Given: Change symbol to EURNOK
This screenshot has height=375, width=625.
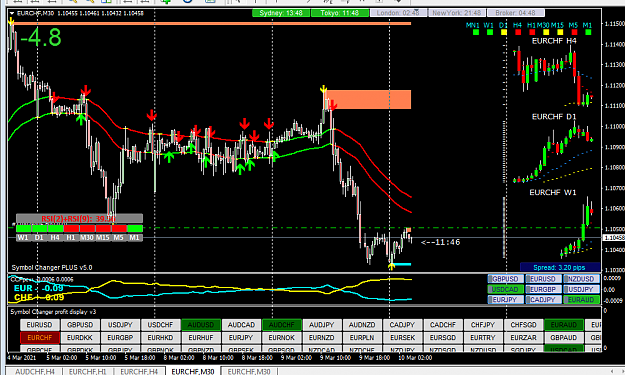Looking at the screenshot, I should coord(281,338).
